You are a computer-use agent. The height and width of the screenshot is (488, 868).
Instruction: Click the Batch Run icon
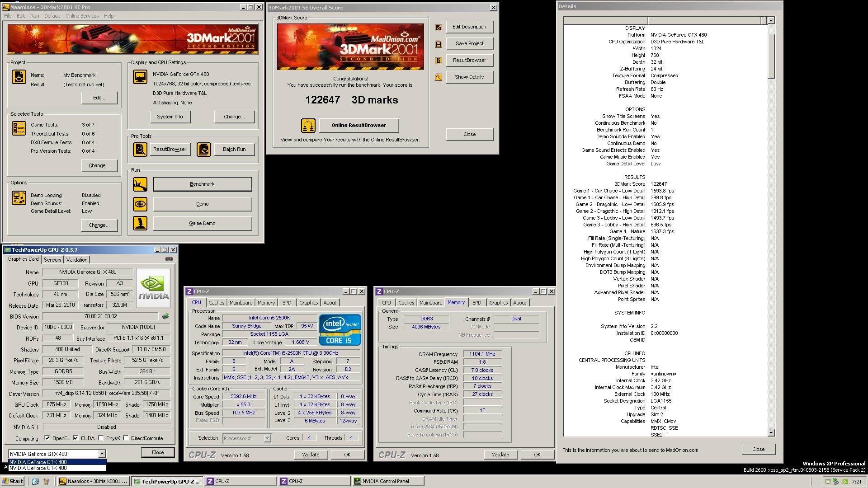point(204,150)
